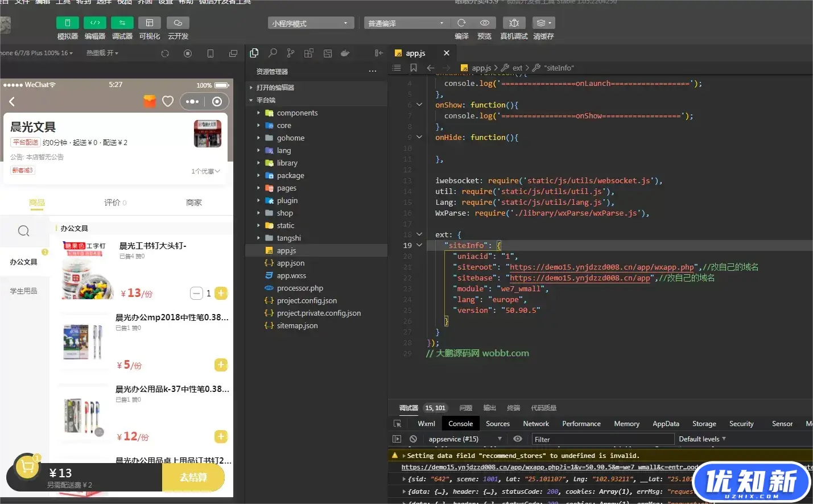
Task: Toggle the Simulator panel button
Action: (67, 23)
